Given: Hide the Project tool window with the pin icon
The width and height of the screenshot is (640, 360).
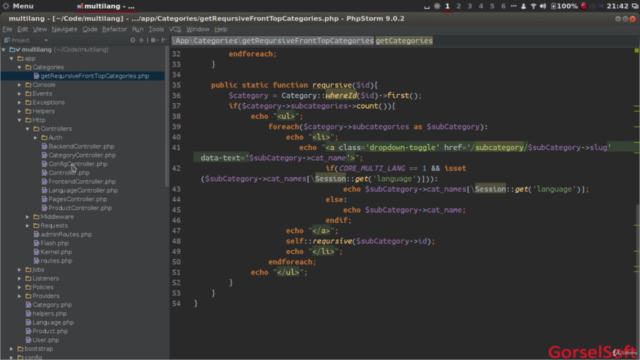Looking at the screenshot, I should 164,40.
